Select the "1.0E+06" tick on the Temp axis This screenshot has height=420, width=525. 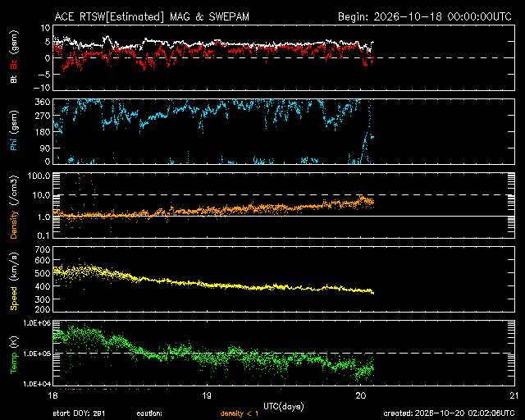pos(37,323)
